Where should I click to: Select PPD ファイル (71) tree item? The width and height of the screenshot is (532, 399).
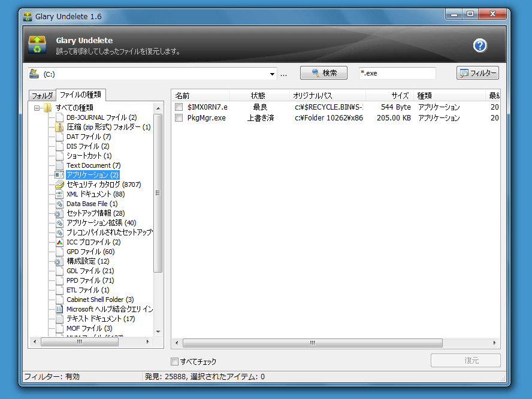[90, 280]
